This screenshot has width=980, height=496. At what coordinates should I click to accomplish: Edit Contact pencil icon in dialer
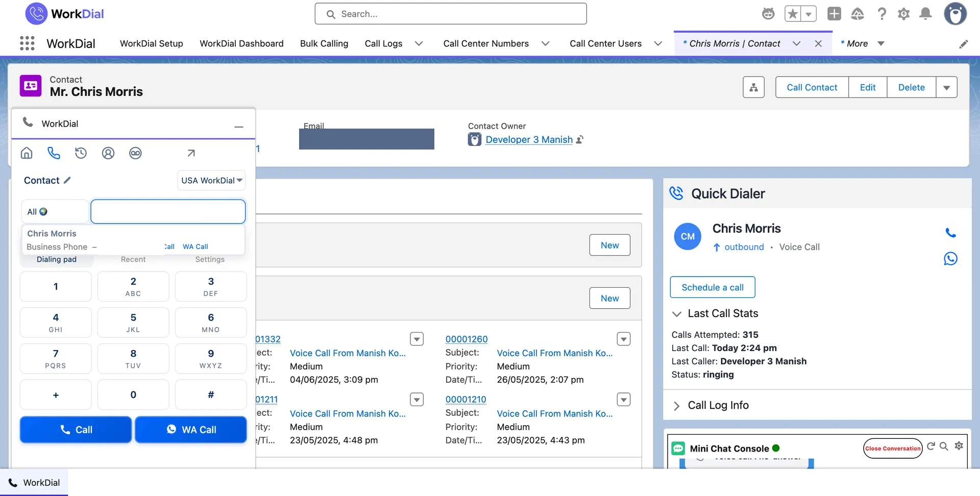[x=67, y=180]
